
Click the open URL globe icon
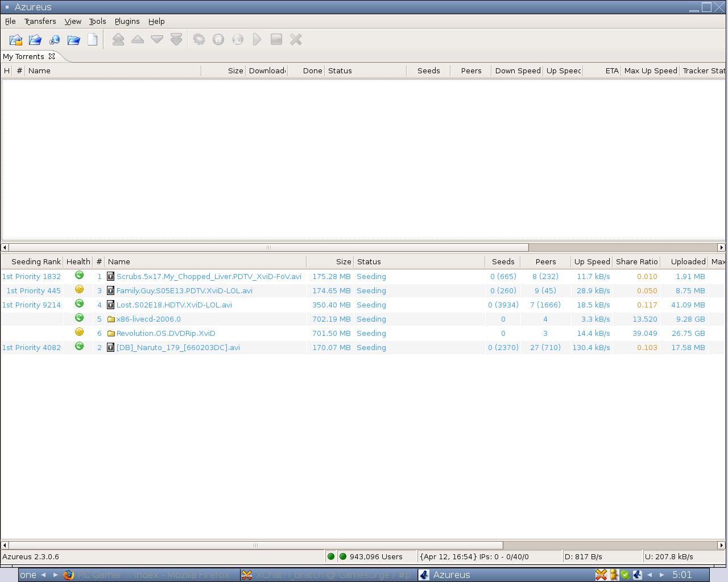(x=55, y=40)
